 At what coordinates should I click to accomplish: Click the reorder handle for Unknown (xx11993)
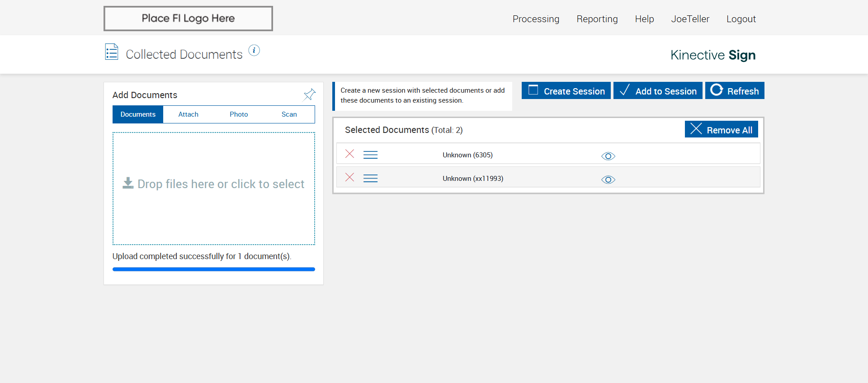[370, 179]
